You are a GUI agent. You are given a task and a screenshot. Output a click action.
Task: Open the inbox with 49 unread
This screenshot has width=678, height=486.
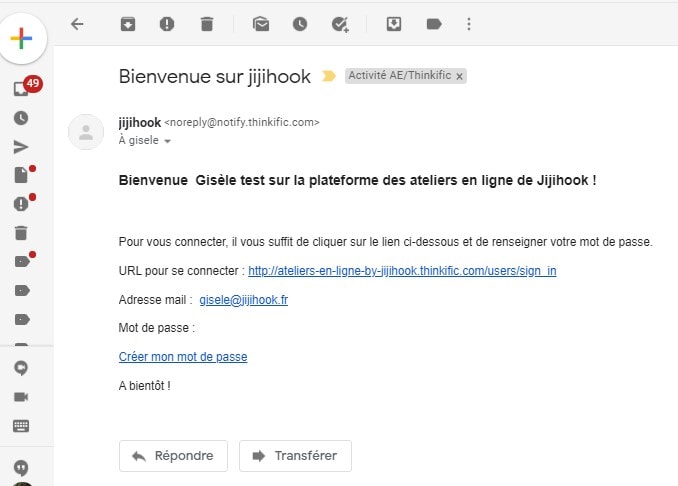coord(22,88)
